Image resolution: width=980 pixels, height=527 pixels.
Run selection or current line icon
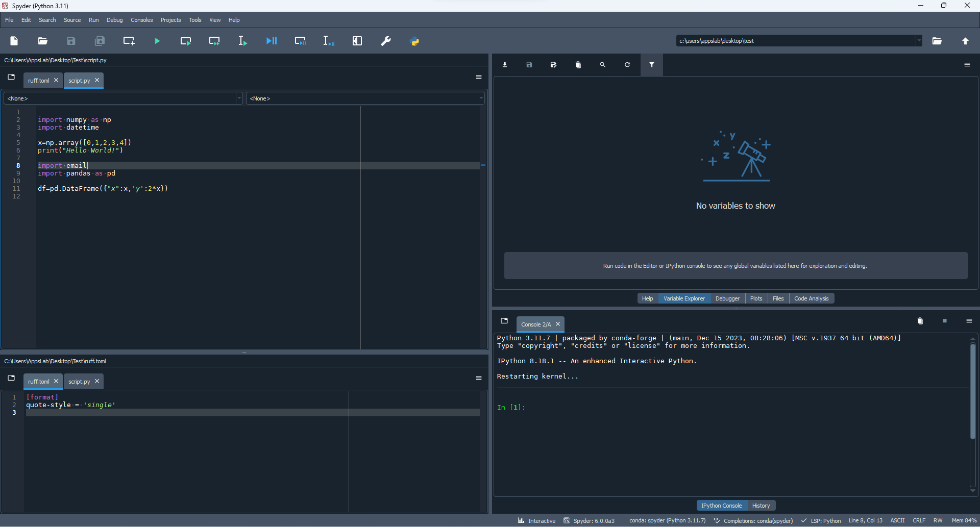point(243,41)
